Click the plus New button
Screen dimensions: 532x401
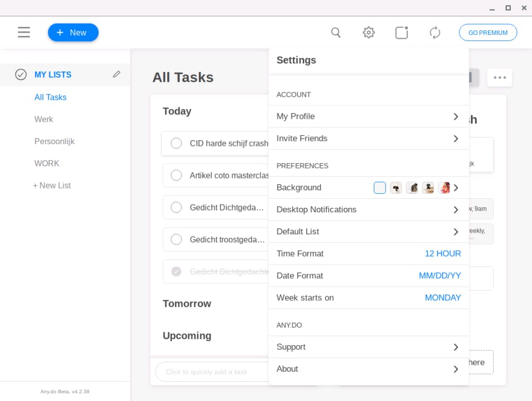[73, 33]
